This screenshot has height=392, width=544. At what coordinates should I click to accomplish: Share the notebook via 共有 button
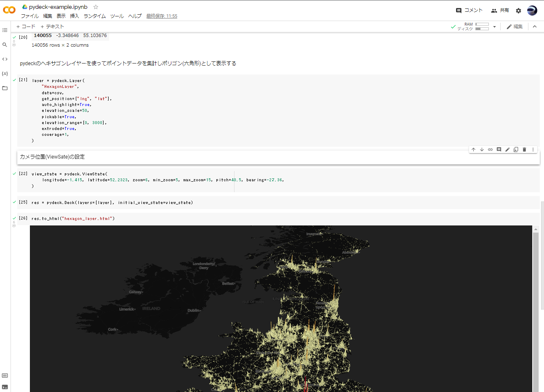point(504,11)
